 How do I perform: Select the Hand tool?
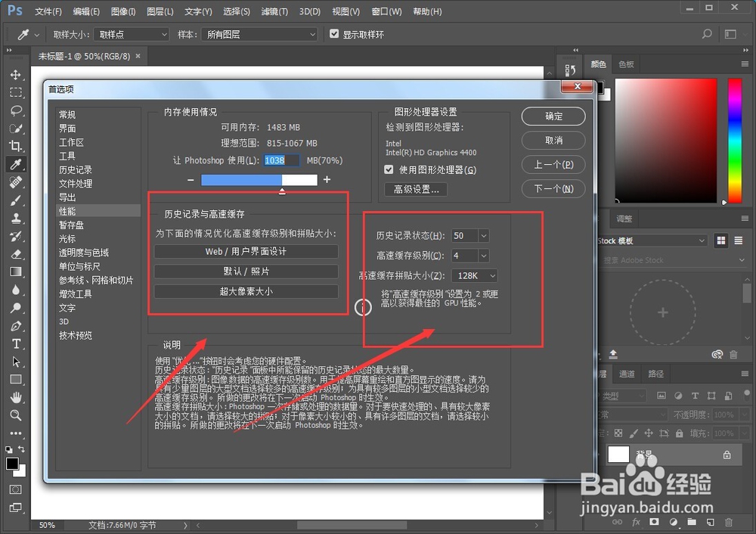tap(15, 398)
